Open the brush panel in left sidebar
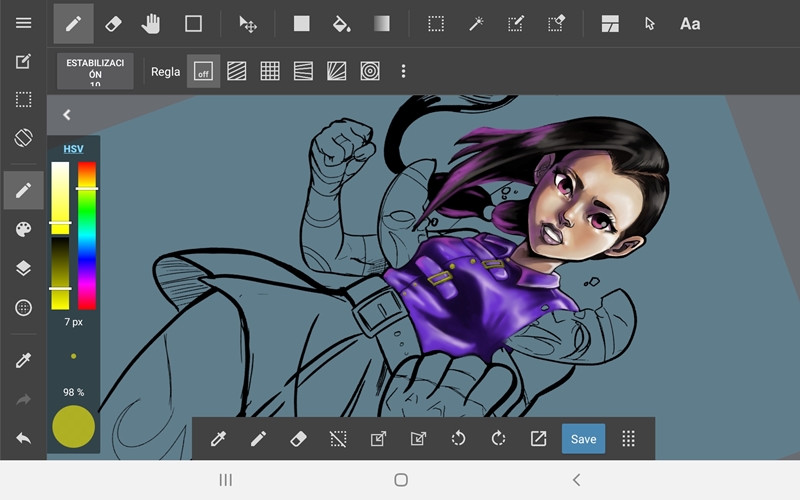 (x=23, y=190)
